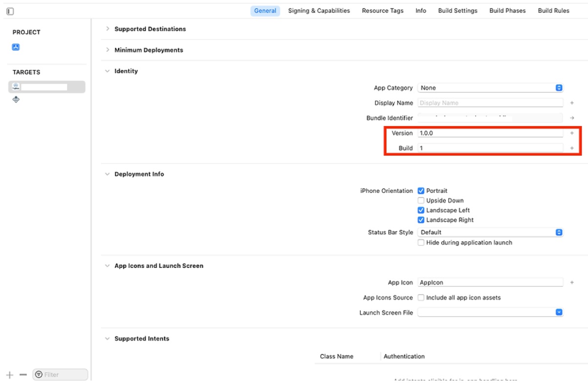The image size is (588, 383).
Task: Collapse the Identity section
Action: pos(108,71)
